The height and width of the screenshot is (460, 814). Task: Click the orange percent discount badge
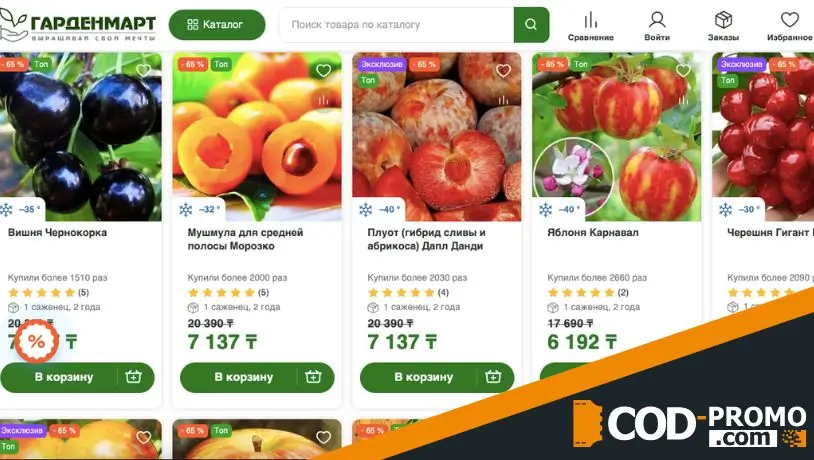click(x=36, y=341)
